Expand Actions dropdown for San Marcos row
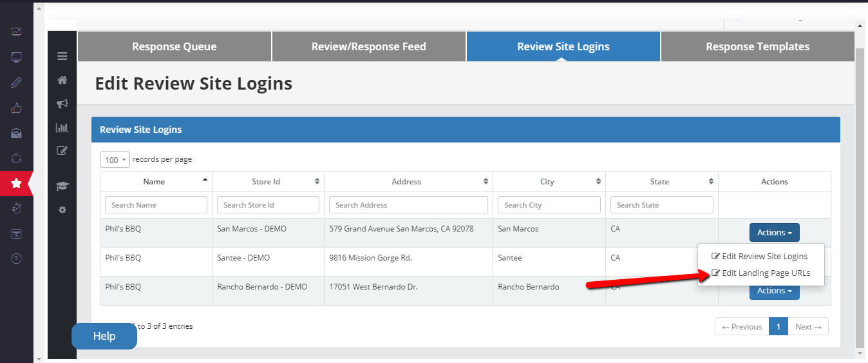This screenshot has width=868, height=363. (x=774, y=233)
